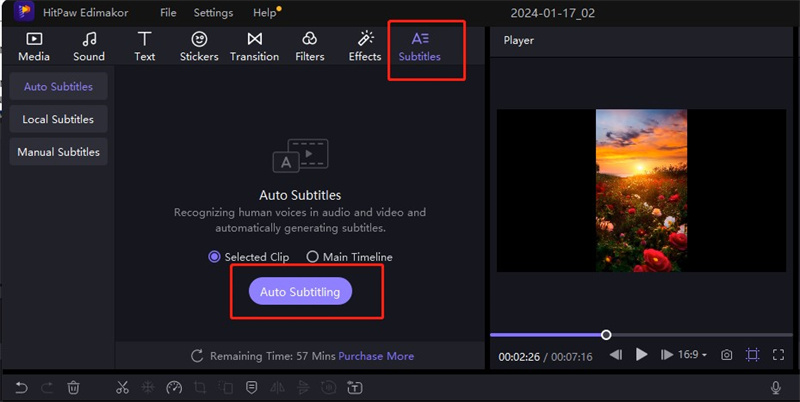
Task: Open the Stickers panel
Action: (x=199, y=46)
